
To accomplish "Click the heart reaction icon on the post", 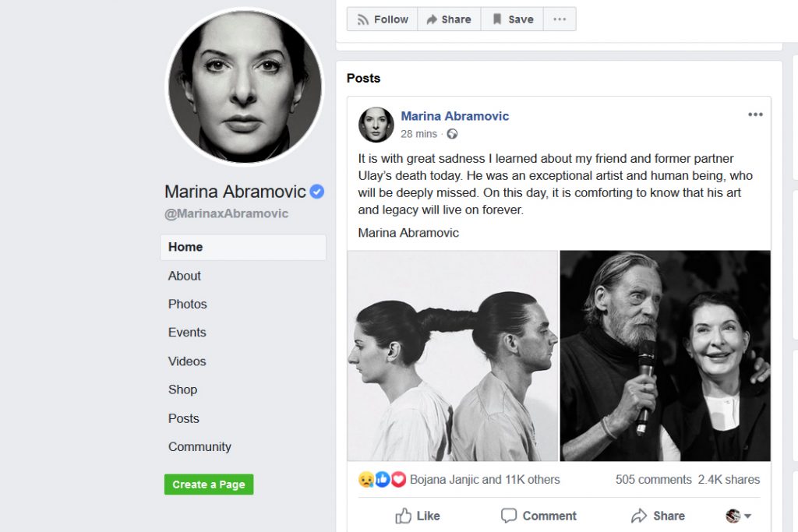I will [398, 479].
